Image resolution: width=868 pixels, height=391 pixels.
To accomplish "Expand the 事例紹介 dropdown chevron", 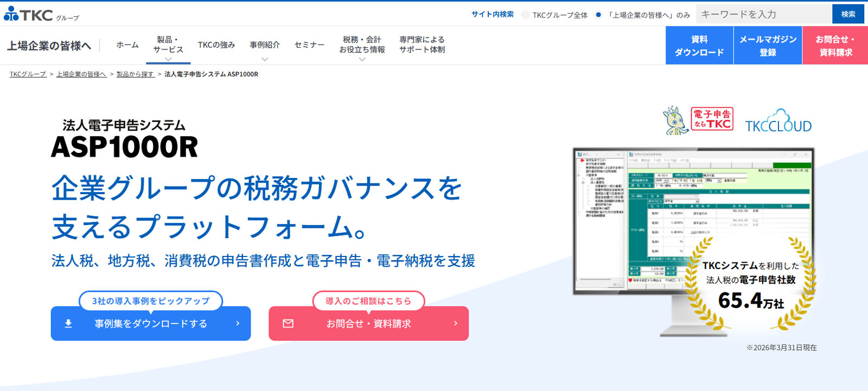I will [x=265, y=59].
